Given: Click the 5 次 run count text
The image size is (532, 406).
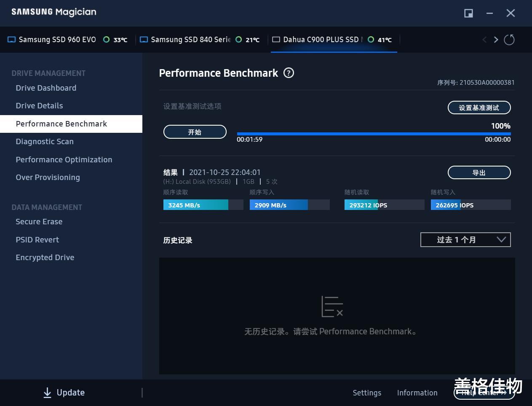Looking at the screenshot, I should (272, 182).
